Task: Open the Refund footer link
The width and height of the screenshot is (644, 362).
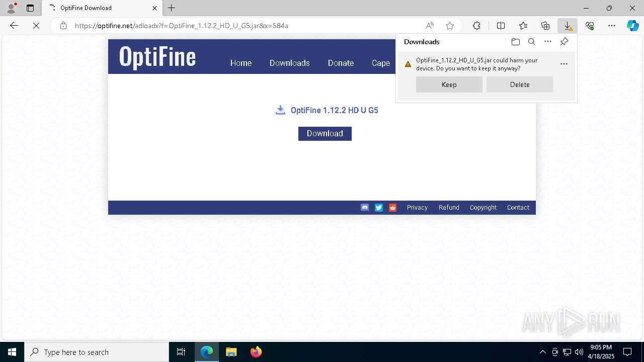Action: (x=449, y=208)
